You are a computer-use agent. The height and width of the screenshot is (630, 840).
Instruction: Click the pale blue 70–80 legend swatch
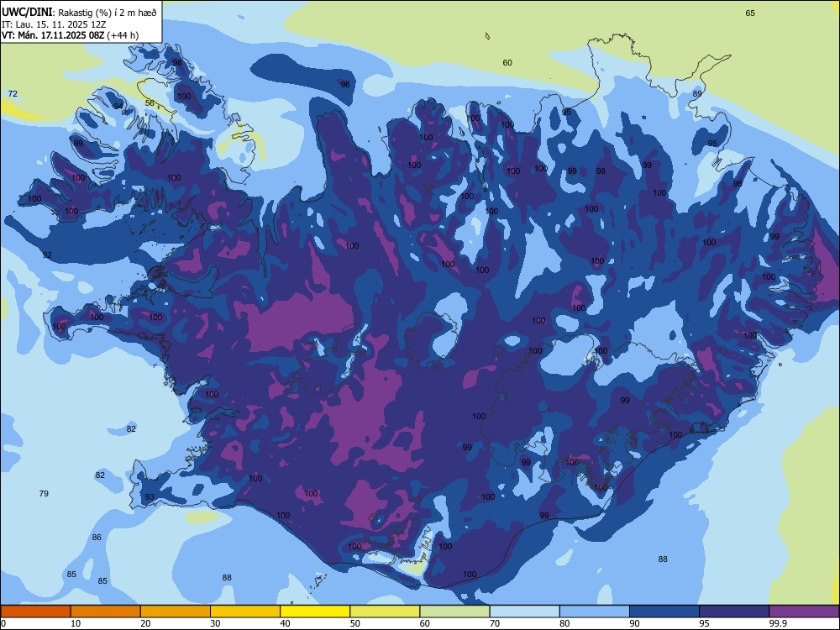pos(524,612)
